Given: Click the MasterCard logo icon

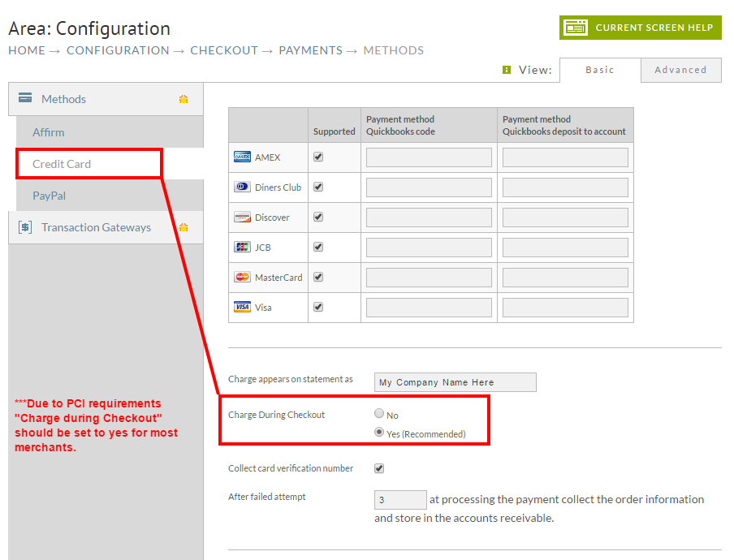Looking at the screenshot, I should click(242, 277).
